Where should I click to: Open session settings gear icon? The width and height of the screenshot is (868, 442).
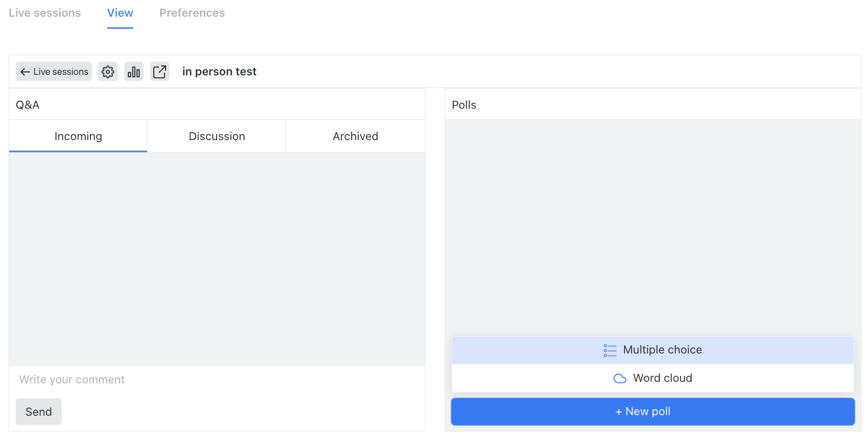108,72
